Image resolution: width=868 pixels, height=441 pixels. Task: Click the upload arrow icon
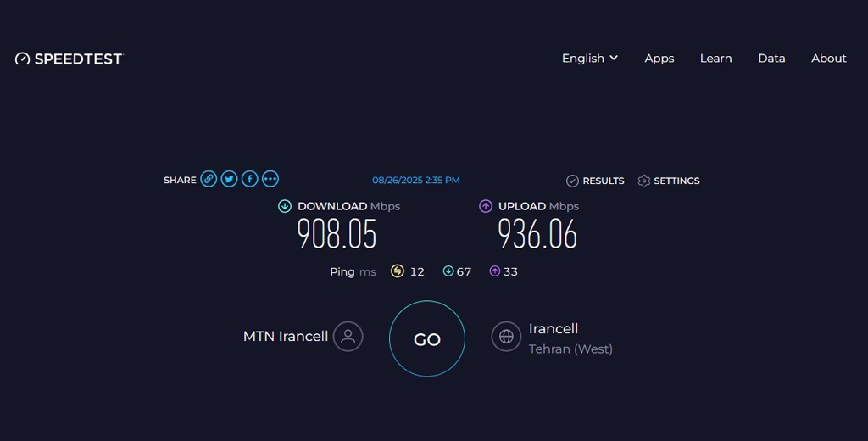tap(486, 206)
